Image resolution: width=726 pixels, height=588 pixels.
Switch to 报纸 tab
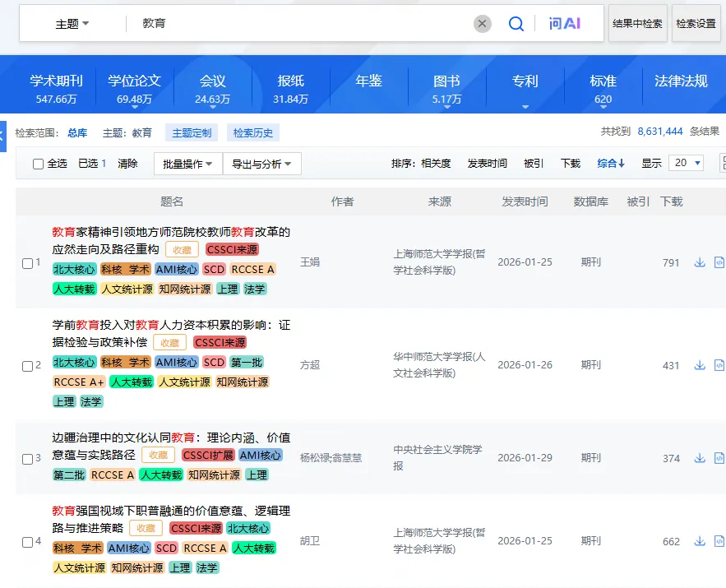click(290, 88)
